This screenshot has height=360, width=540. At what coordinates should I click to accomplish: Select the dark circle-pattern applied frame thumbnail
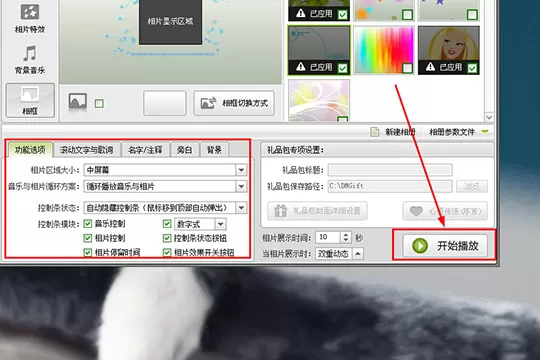319,50
